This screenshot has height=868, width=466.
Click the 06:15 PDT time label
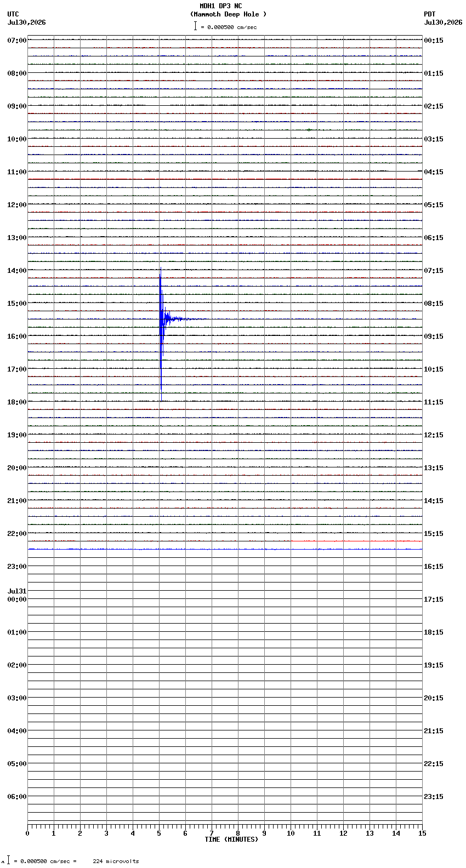click(434, 238)
